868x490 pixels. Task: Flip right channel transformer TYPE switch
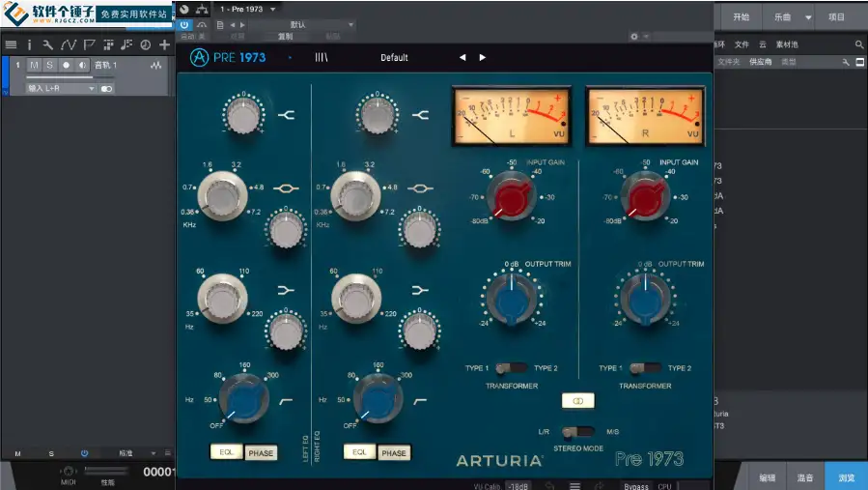click(x=645, y=368)
